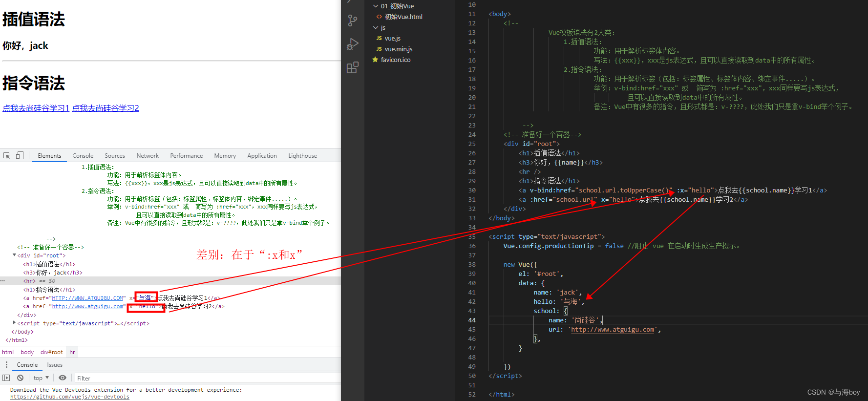This screenshot has width=868, height=401.
Task: Clear the console with the ban icon
Action: point(20,378)
